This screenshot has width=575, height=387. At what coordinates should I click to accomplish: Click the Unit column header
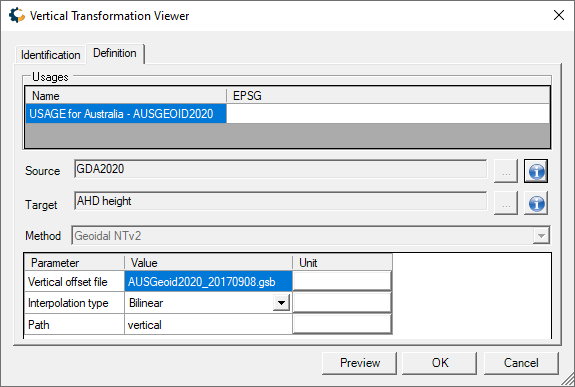342,263
